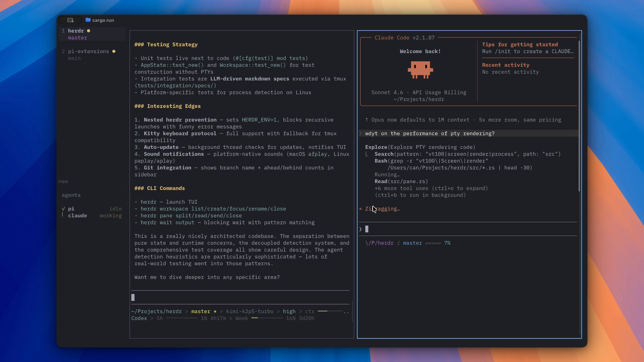Click the spinner indicator beside the claude agent
This screenshot has width=644, height=362.
[x=62, y=215]
